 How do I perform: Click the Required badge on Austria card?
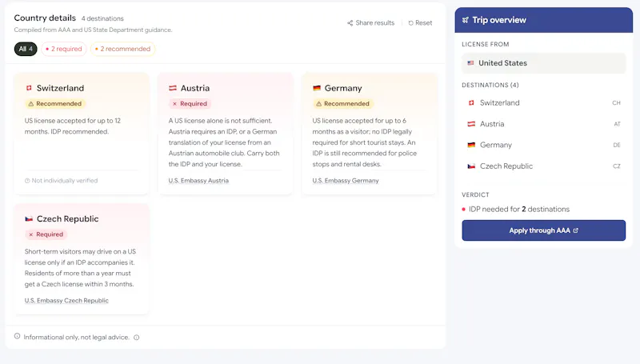pos(190,104)
